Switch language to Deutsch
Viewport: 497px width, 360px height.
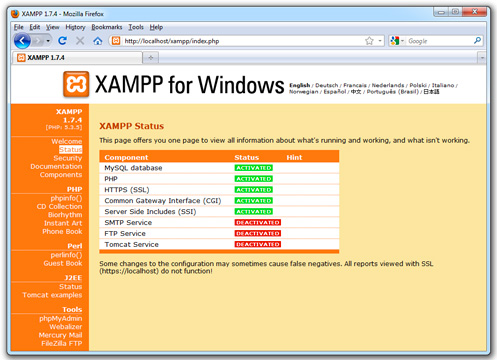coord(326,85)
